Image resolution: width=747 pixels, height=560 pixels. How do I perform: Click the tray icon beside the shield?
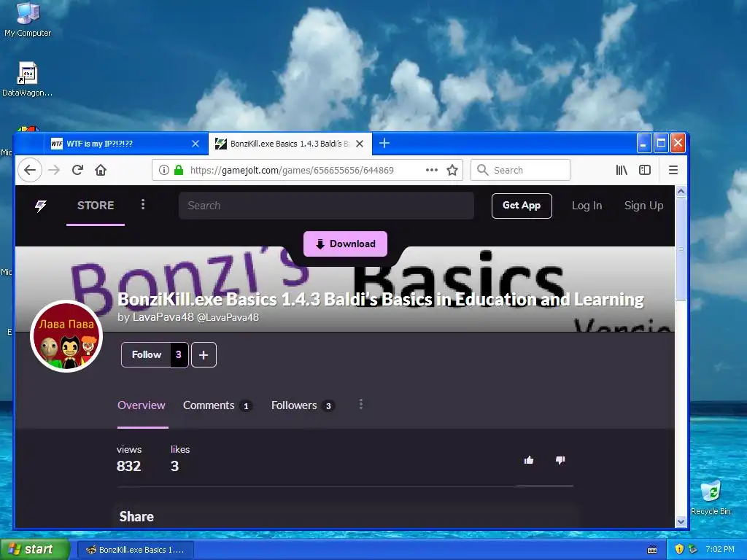point(693,549)
